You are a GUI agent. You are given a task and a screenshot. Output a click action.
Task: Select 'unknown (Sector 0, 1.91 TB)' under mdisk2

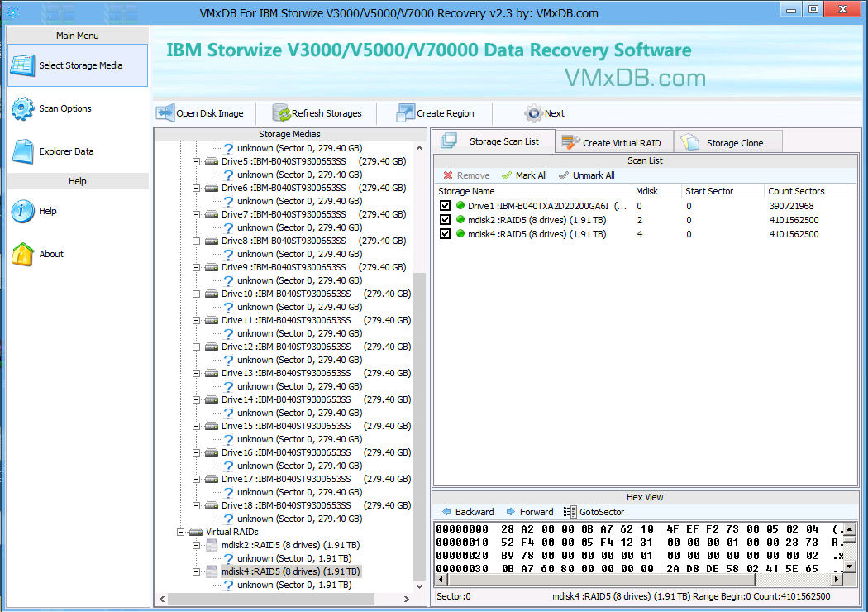294,558
